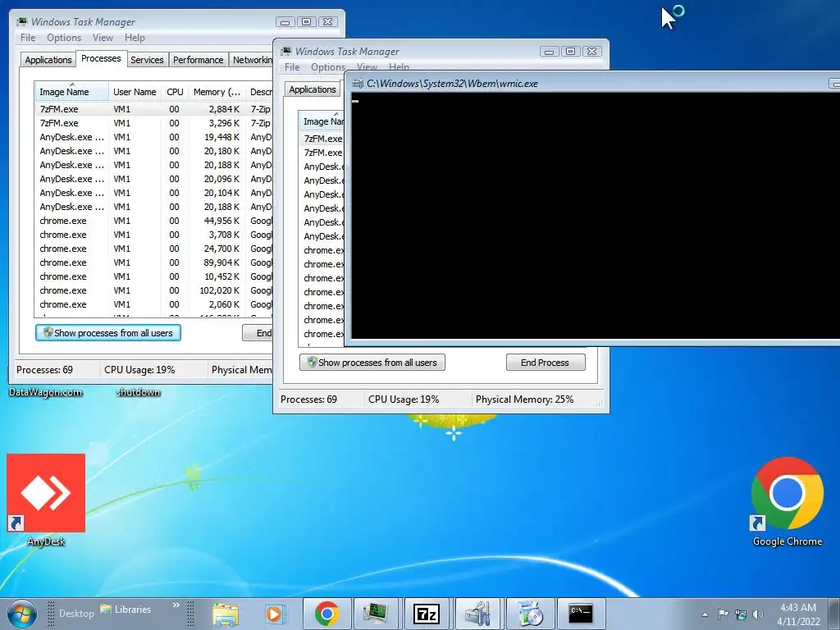The height and width of the screenshot is (630, 840).
Task: Switch to Performance tab in back Task Manager
Action: pyautogui.click(x=198, y=59)
